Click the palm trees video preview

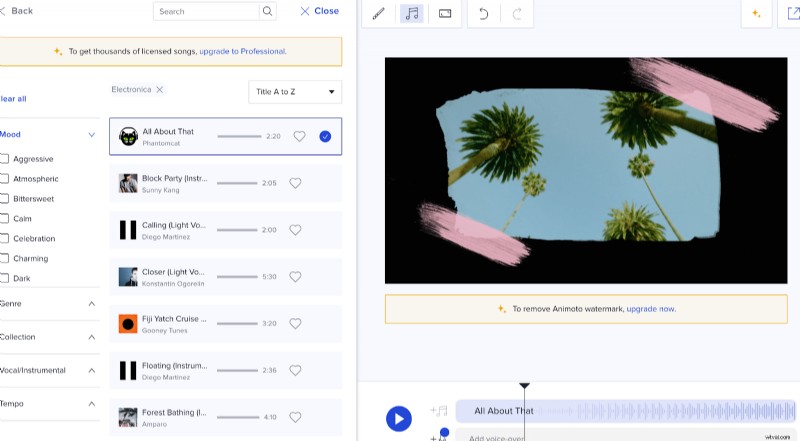point(586,170)
